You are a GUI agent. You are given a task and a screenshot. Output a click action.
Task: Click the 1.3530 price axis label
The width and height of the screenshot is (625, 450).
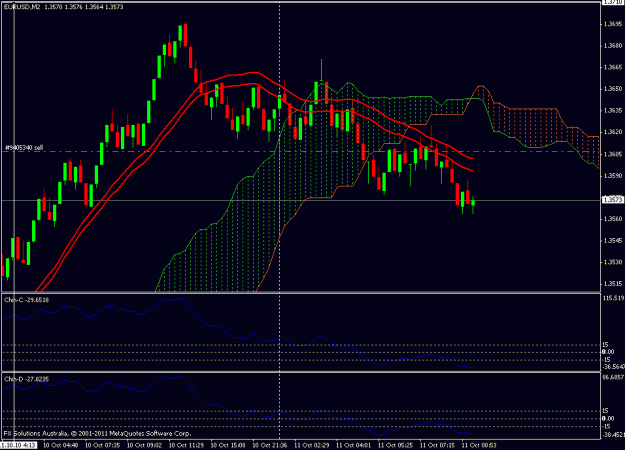coord(613,262)
